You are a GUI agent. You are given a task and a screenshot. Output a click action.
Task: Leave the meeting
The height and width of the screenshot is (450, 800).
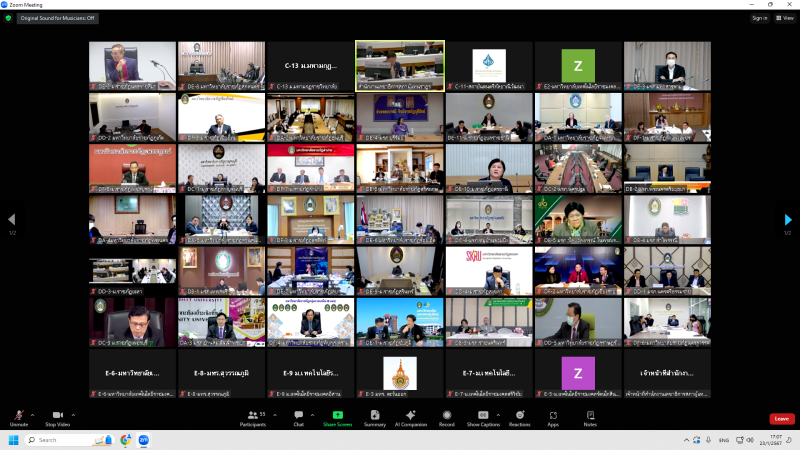tap(782, 418)
